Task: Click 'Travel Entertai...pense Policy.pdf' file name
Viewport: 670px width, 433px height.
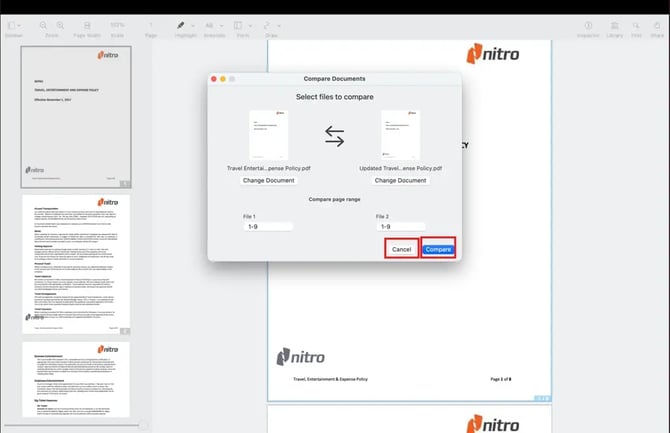Action: pos(268,168)
